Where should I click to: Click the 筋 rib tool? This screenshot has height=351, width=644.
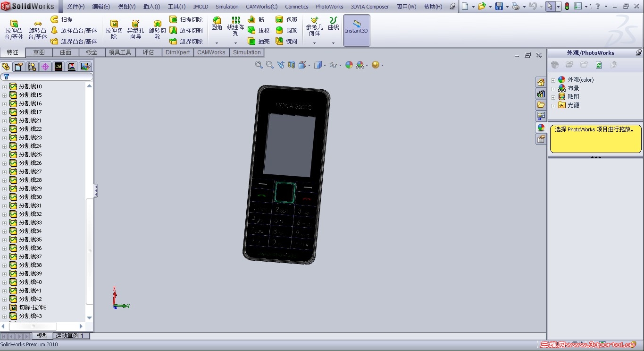click(x=256, y=19)
